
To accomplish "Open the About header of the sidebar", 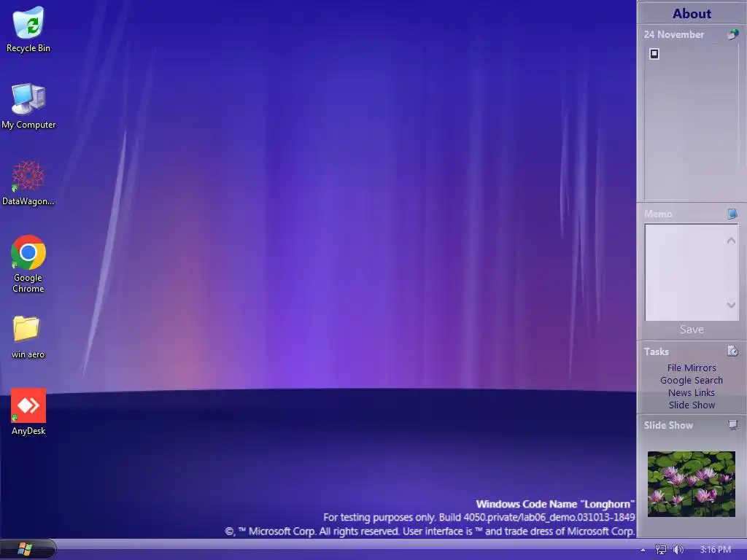I will [x=692, y=13].
